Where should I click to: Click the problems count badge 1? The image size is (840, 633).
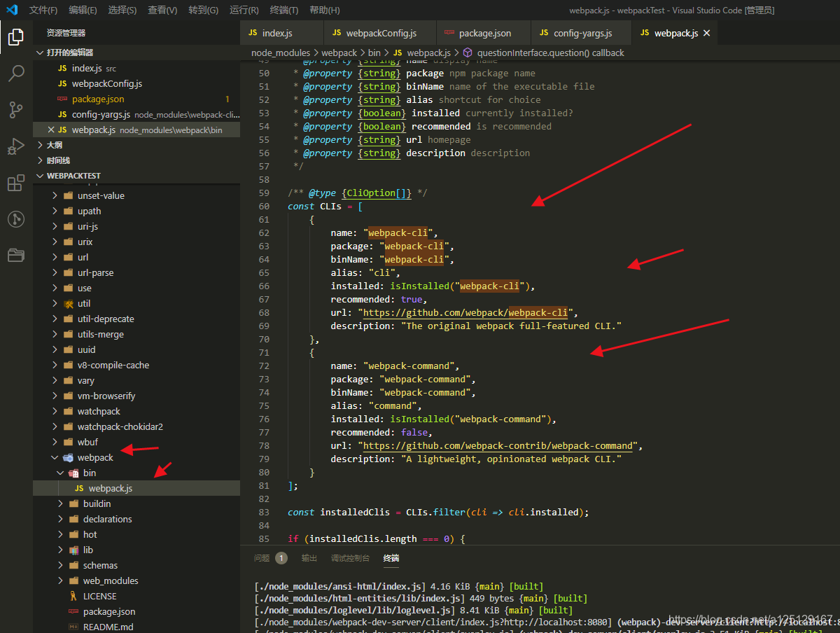coord(281,558)
